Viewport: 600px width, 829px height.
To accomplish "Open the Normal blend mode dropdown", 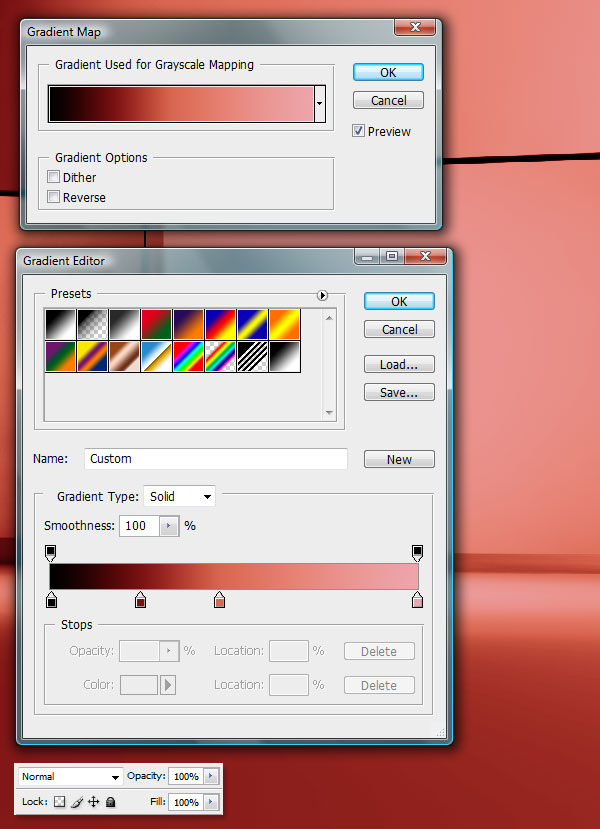I will coord(70,777).
